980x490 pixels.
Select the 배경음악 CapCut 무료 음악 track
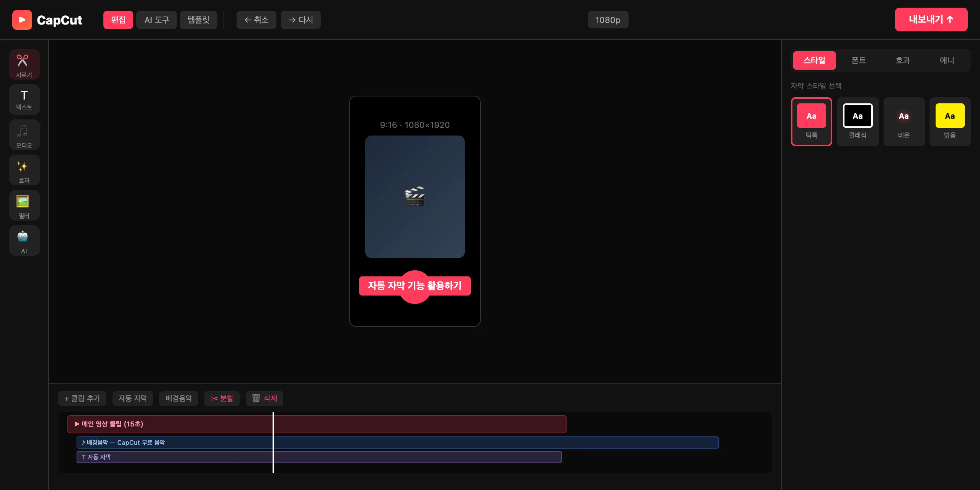click(398, 443)
